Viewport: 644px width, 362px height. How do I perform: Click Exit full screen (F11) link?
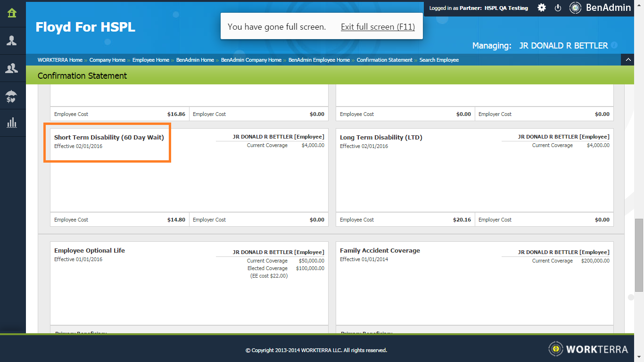click(378, 27)
